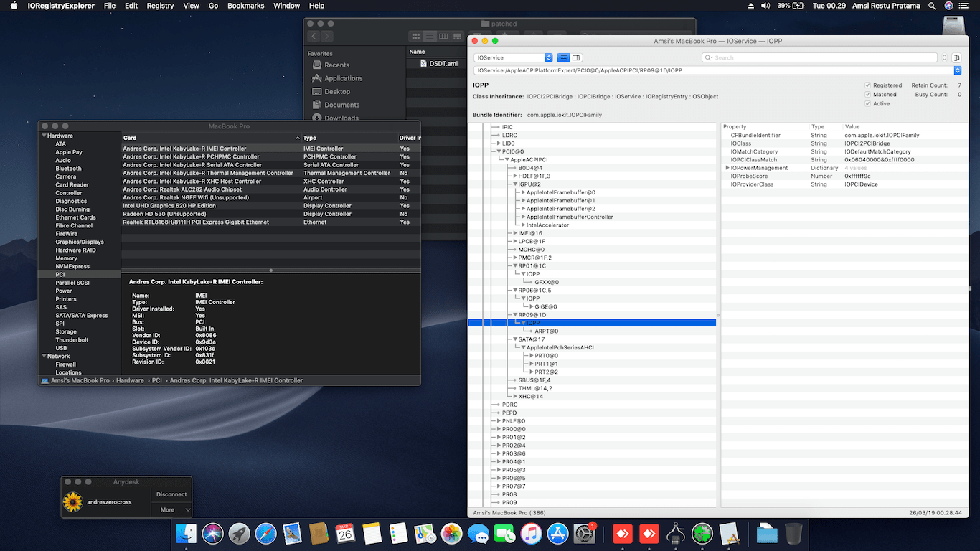
Task: Open Safari from the Dock
Action: [x=265, y=534]
